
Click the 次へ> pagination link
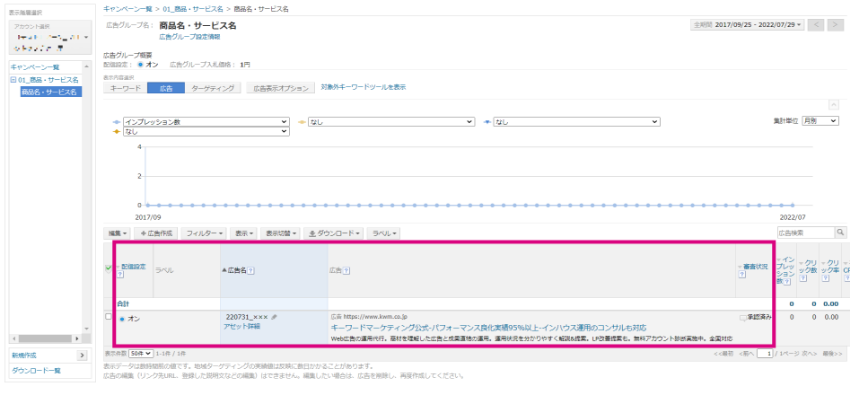coord(809,353)
